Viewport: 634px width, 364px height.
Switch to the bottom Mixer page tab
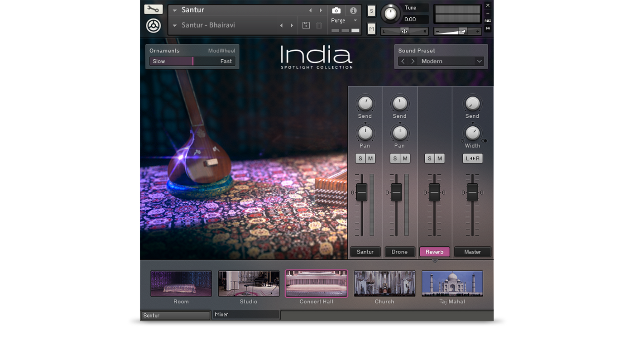(x=246, y=315)
